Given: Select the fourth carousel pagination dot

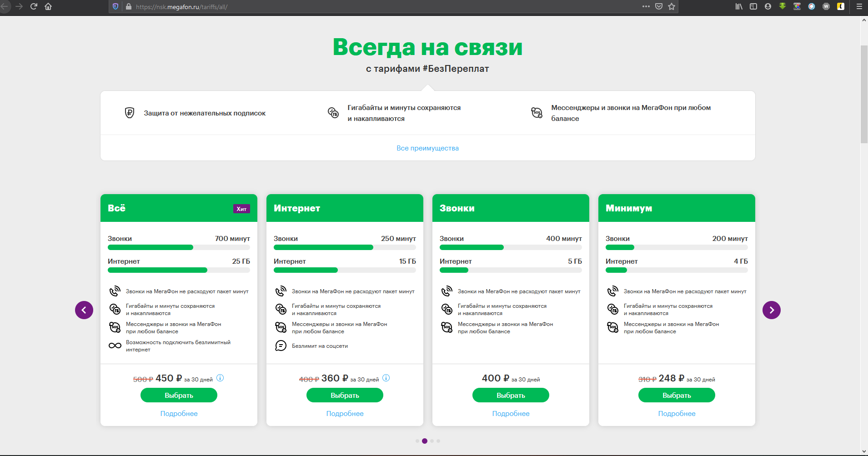Looking at the screenshot, I should tap(438, 441).
